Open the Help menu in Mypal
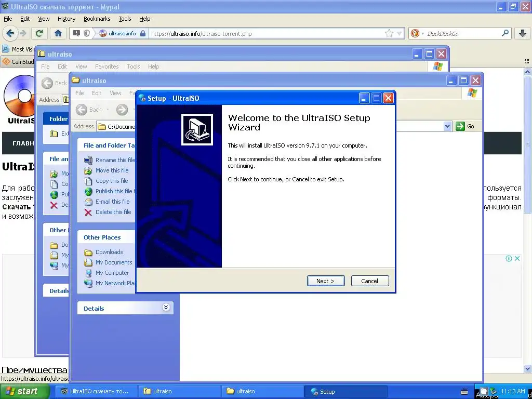The width and height of the screenshot is (532, 399). 144,19
